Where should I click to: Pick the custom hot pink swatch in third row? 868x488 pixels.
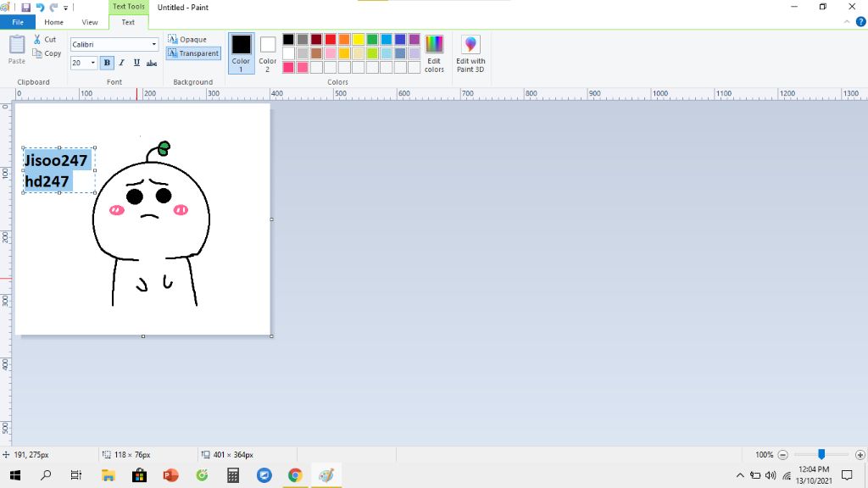(288, 68)
